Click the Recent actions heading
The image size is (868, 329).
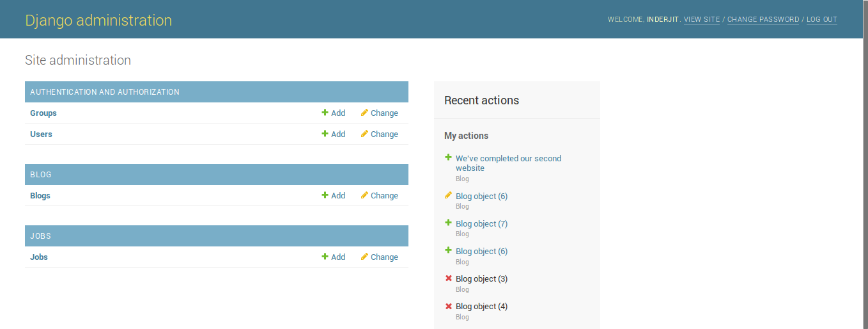(481, 100)
